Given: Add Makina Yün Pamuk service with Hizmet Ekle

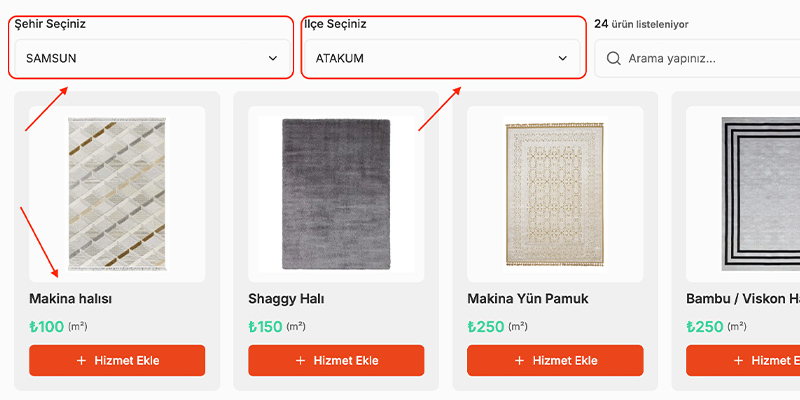Looking at the screenshot, I should 555,361.
